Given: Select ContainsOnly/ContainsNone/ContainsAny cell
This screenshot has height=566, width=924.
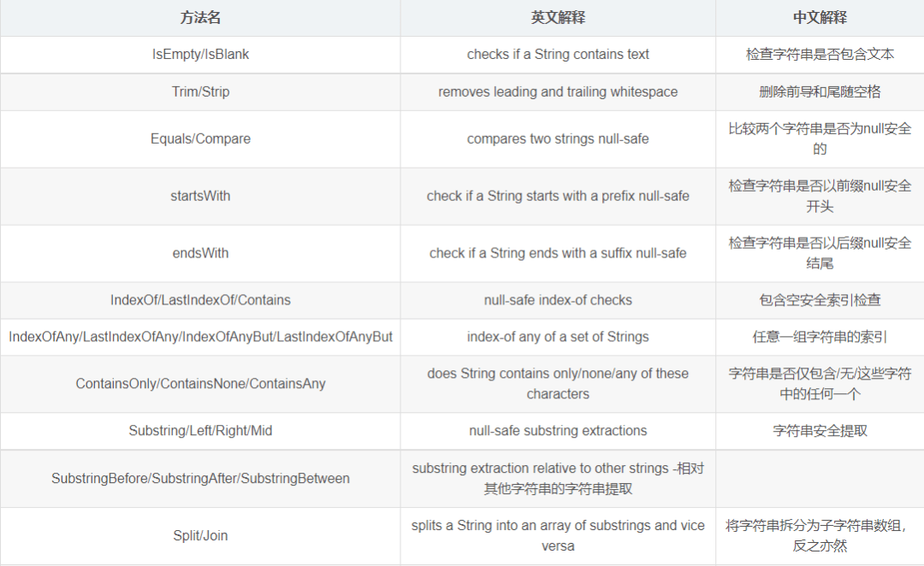Looking at the screenshot, I should [x=200, y=384].
